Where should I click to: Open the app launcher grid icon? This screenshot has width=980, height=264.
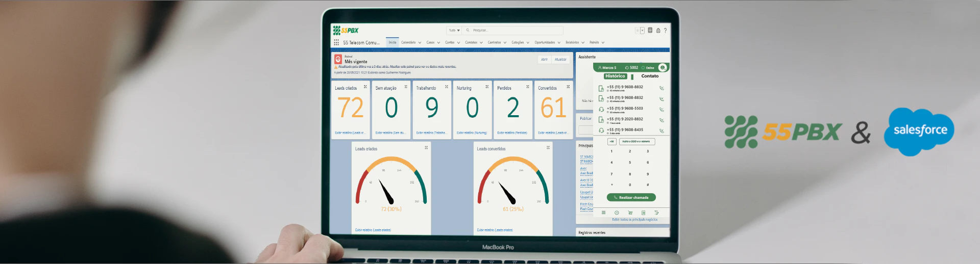click(336, 42)
